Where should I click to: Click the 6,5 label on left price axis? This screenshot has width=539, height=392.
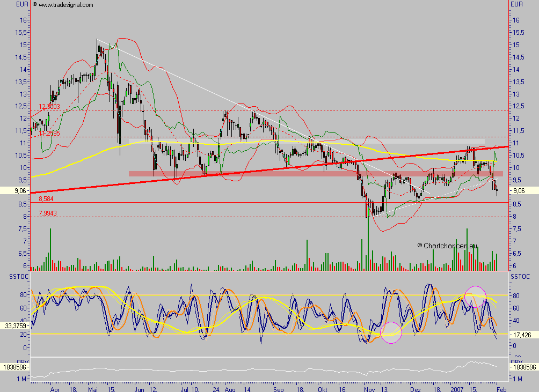(x=23, y=253)
